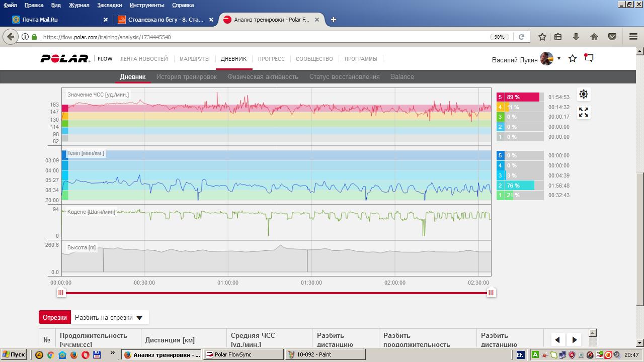Image resolution: width=644 pixels, height=362 pixels.
Task: Click the Отрезки button
Action: point(55,317)
